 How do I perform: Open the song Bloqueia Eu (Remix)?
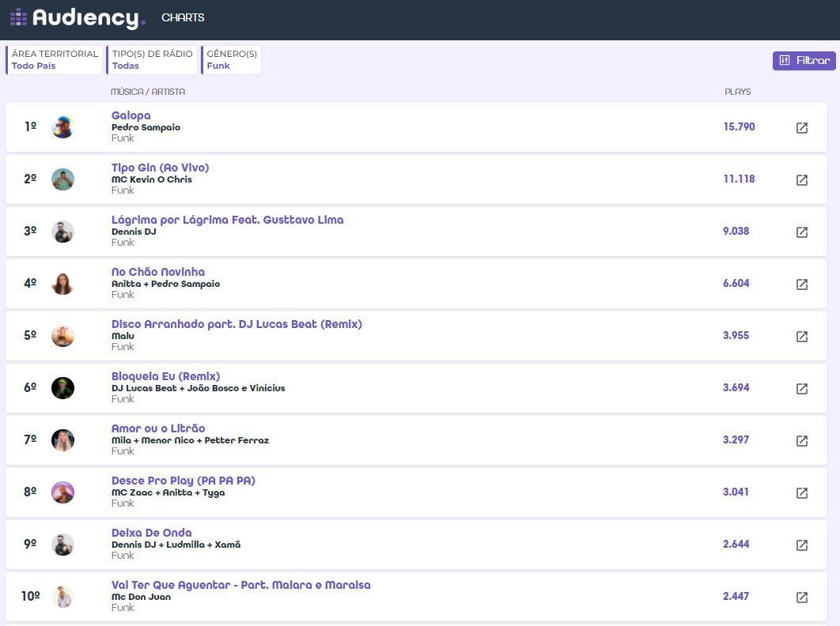[x=165, y=376]
